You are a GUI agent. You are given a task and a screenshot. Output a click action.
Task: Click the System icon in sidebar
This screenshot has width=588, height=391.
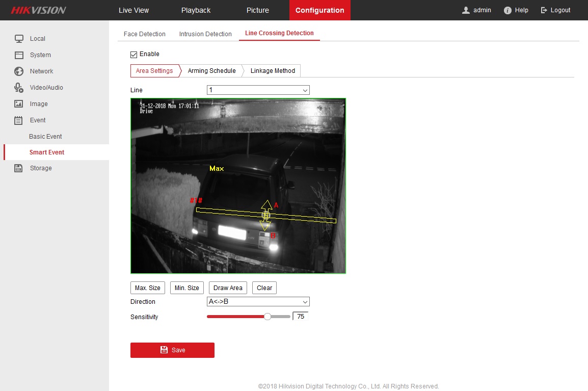(x=19, y=55)
